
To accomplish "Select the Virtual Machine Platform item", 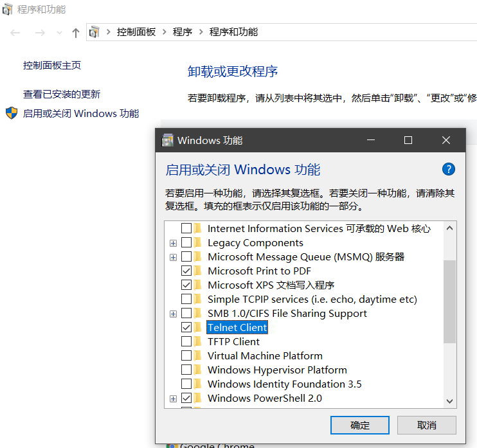I will (265, 356).
